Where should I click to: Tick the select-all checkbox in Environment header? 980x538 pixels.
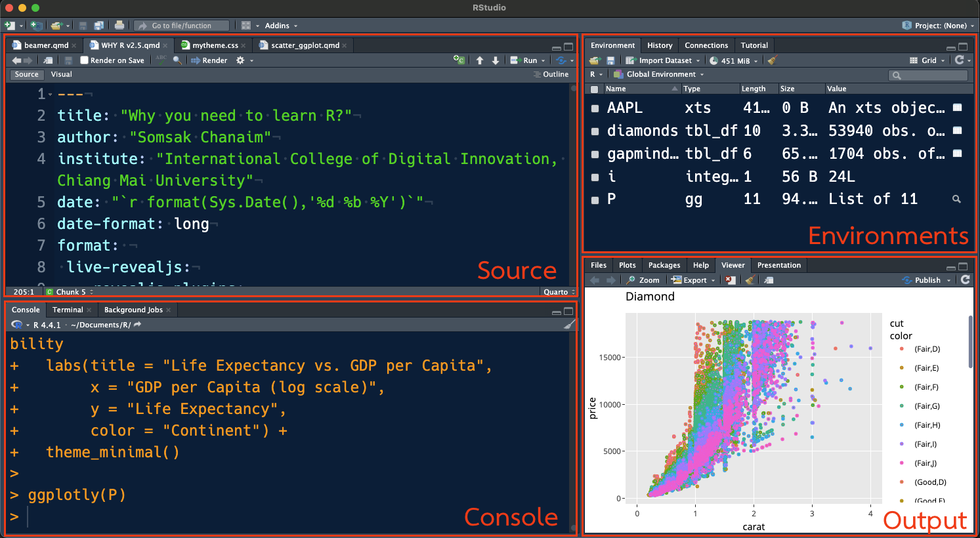tap(595, 89)
